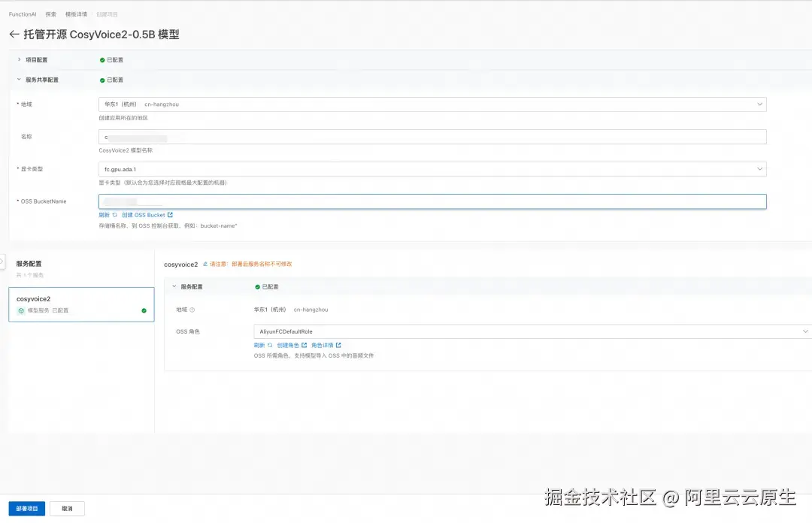Collapse the 服务共享配置 section
The height and width of the screenshot is (523, 812).
pos(19,79)
